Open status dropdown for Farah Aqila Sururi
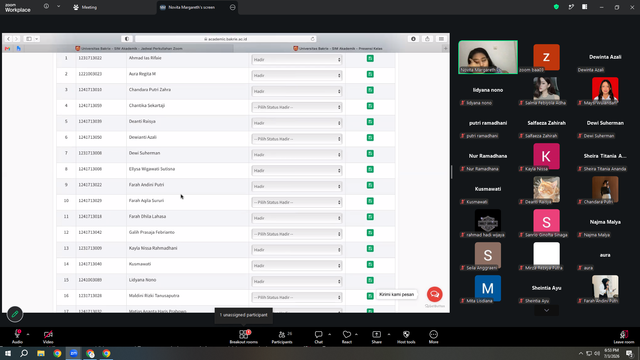The width and height of the screenshot is (640, 360). pos(297,202)
